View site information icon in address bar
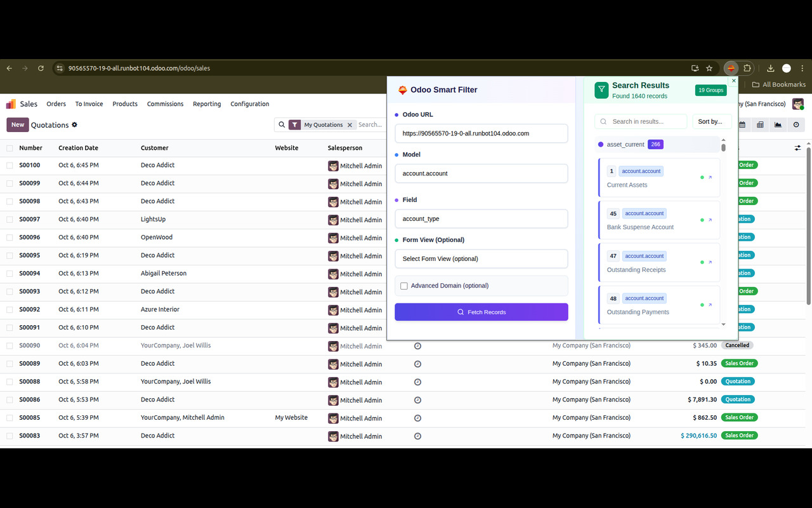This screenshot has width=812, height=508. pyautogui.click(x=59, y=68)
